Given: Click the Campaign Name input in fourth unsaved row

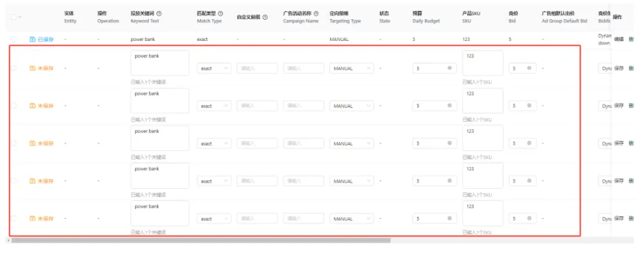Looking at the screenshot, I should pos(304,181).
